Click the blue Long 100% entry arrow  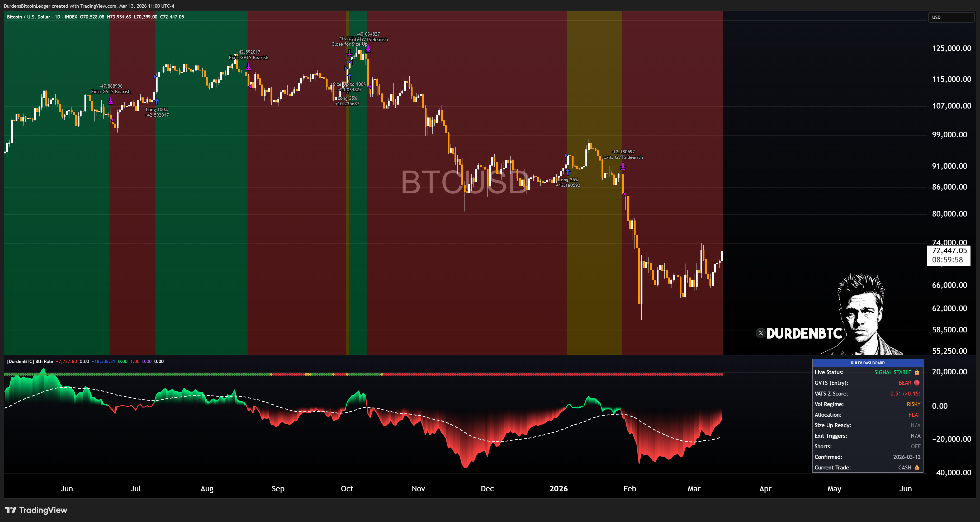click(x=156, y=102)
